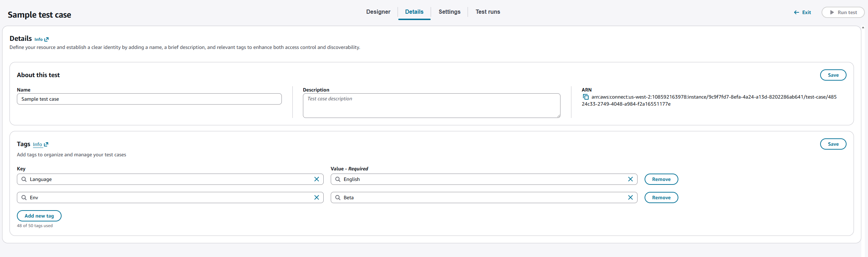This screenshot has width=868, height=257.
Task: Clear the Language key field
Action: (316, 179)
